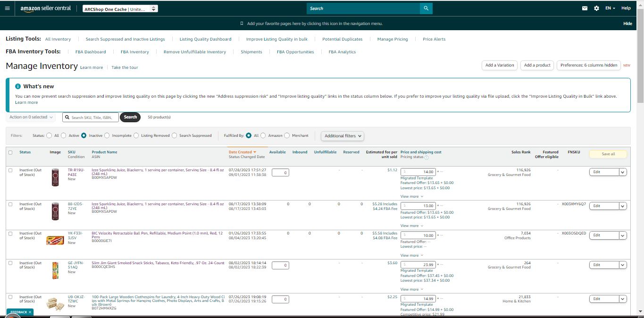Image resolution: width=644 pixels, height=318 pixels.
Task: Open the Help link in header
Action: pos(626,8)
